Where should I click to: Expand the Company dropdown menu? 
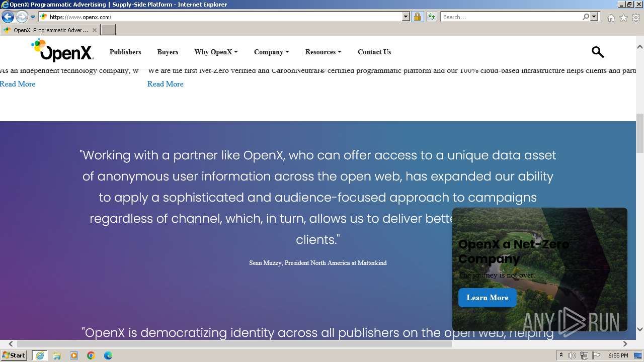click(272, 52)
